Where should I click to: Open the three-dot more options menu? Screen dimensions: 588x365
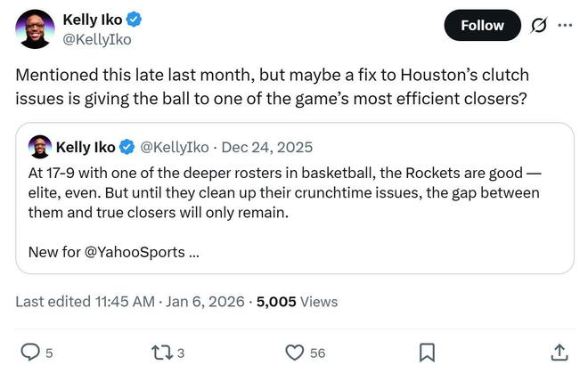click(x=565, y=25)
